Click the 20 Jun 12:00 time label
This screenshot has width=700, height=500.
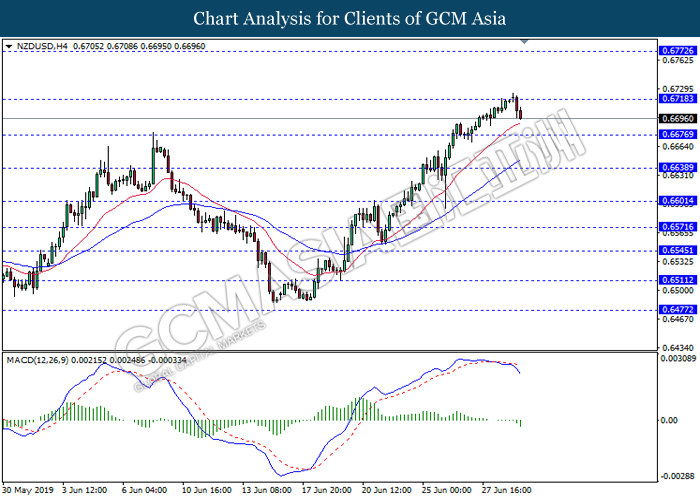[x=387, y=490]
